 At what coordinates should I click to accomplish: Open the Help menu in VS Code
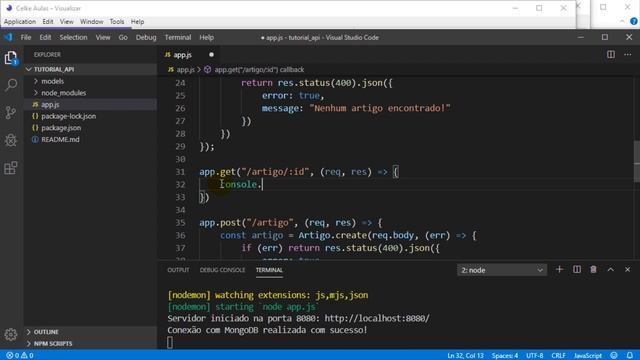pos(207,37)
